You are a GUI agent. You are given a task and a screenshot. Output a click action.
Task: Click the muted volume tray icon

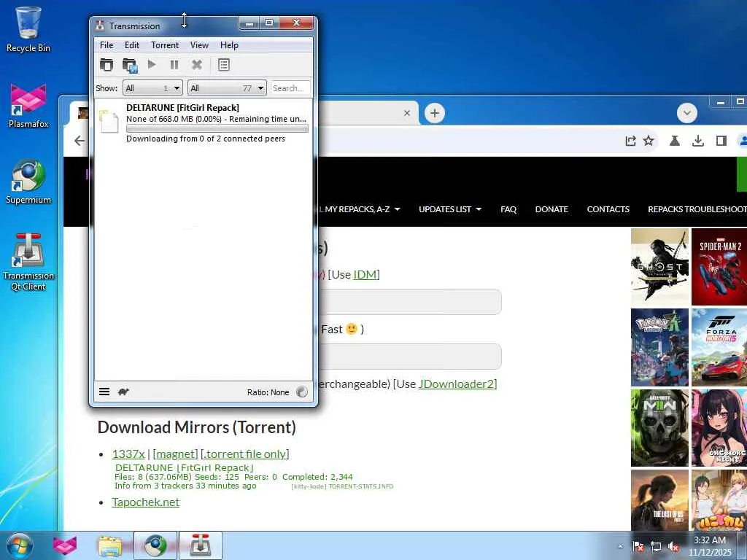[673, 547]
